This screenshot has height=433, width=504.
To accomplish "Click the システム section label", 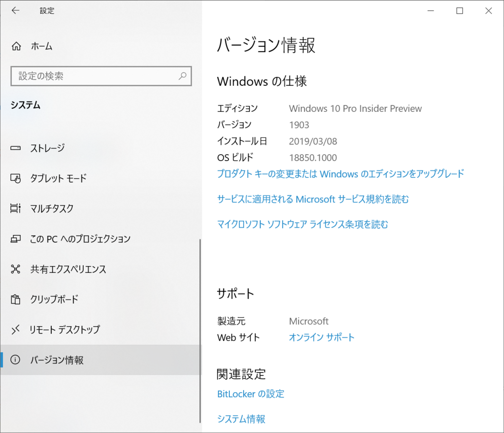I will tap(26, 105).
